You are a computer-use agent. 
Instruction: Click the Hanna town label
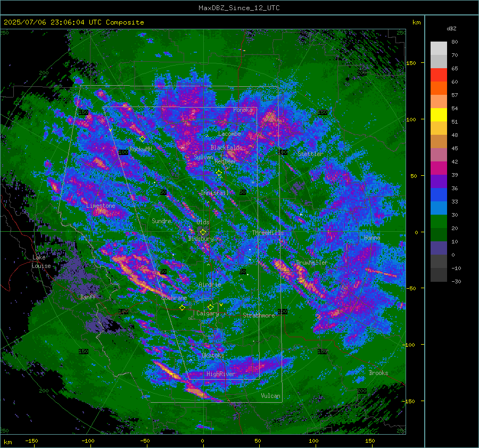coord(372,238)
